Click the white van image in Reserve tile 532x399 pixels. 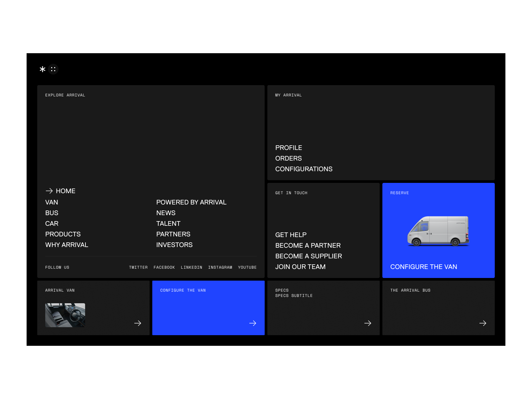pyautogui.click(x=438, y=231)
